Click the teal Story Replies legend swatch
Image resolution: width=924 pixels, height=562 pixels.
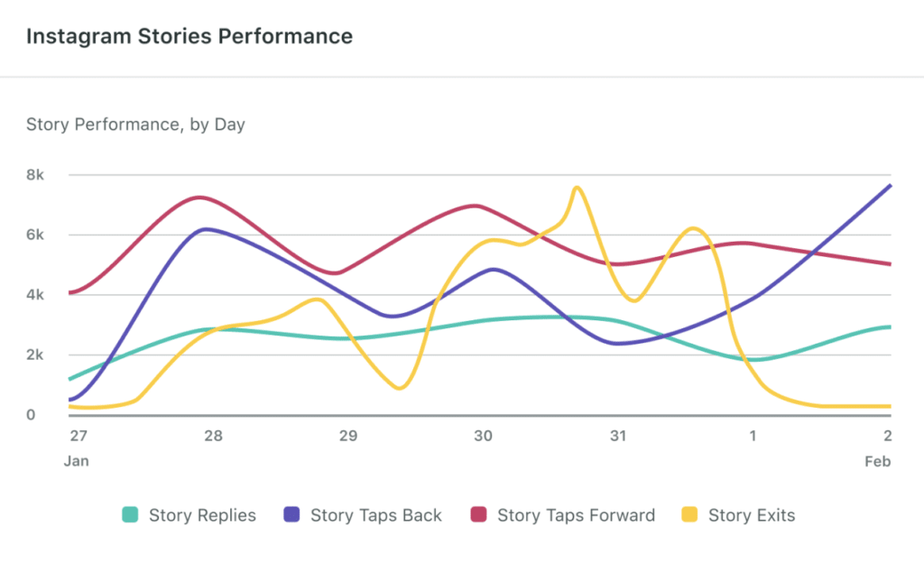point(131,516)
